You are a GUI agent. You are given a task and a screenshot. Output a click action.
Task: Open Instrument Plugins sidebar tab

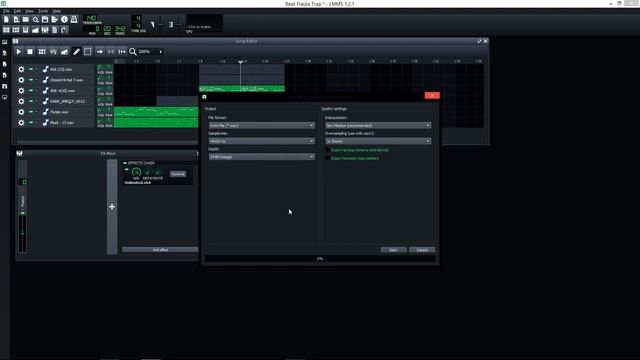point(4,42)
